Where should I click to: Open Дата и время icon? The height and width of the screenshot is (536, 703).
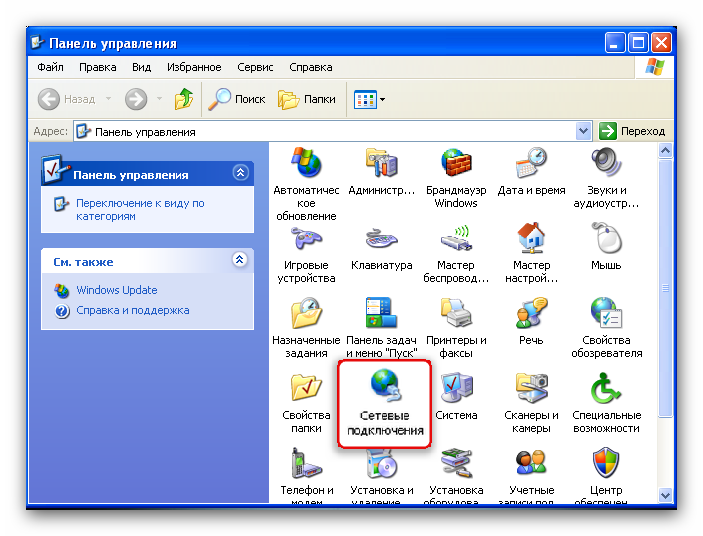pyautogui.click(x=531, y=163)
